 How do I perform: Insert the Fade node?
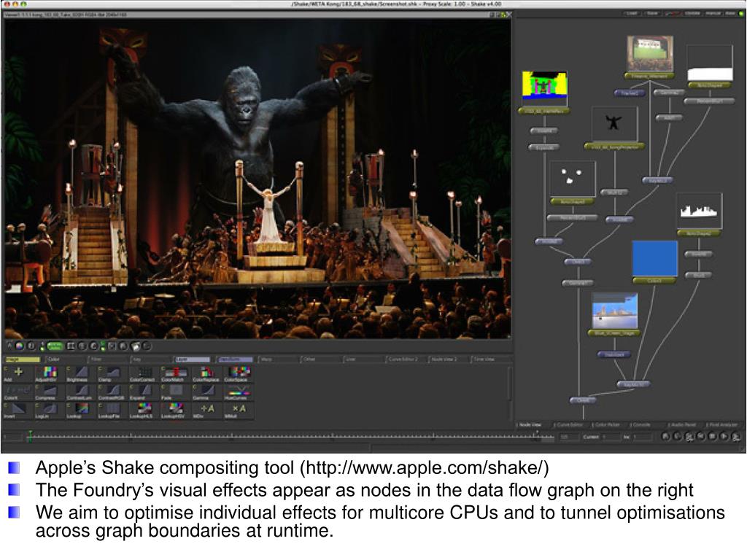pyautogui.click(x=175, y=392)
